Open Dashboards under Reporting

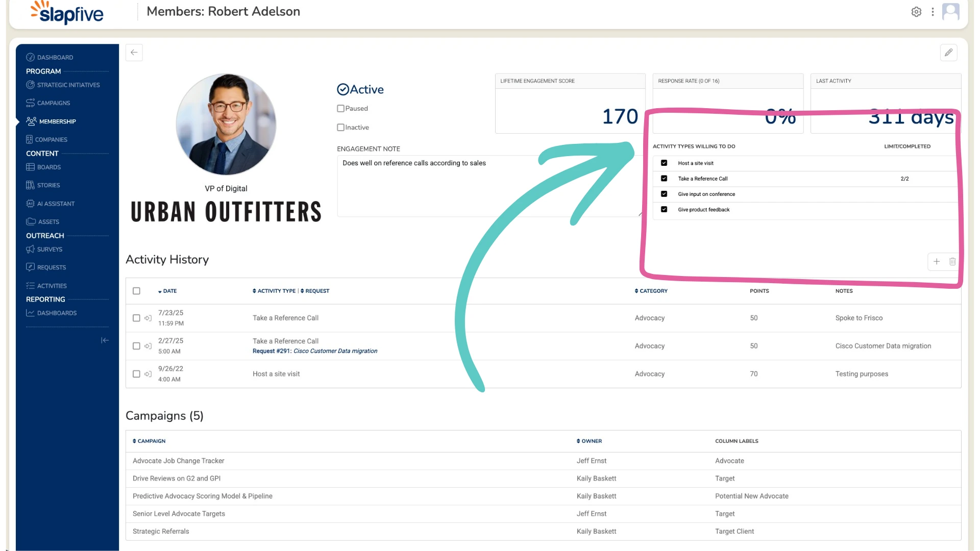coord(52,313)
